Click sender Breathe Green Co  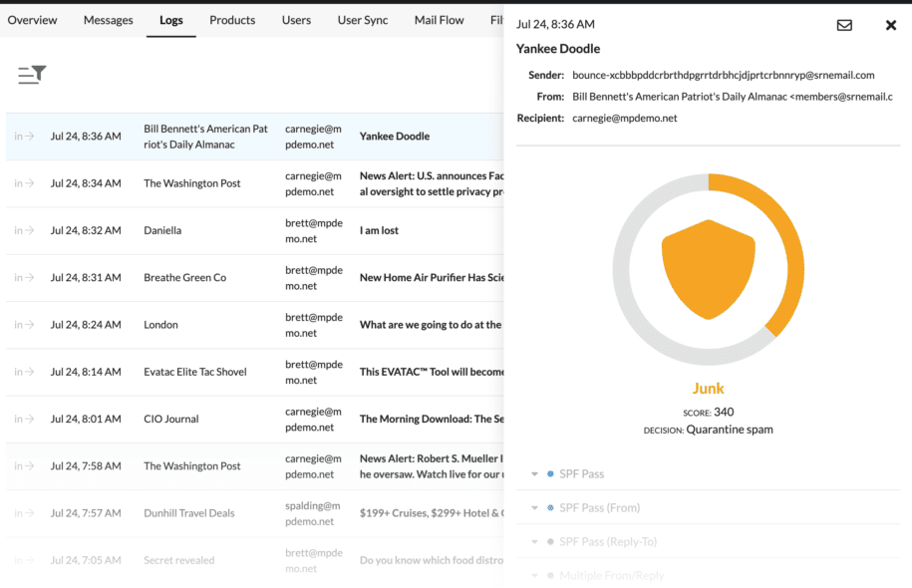[x=185, y=277]
